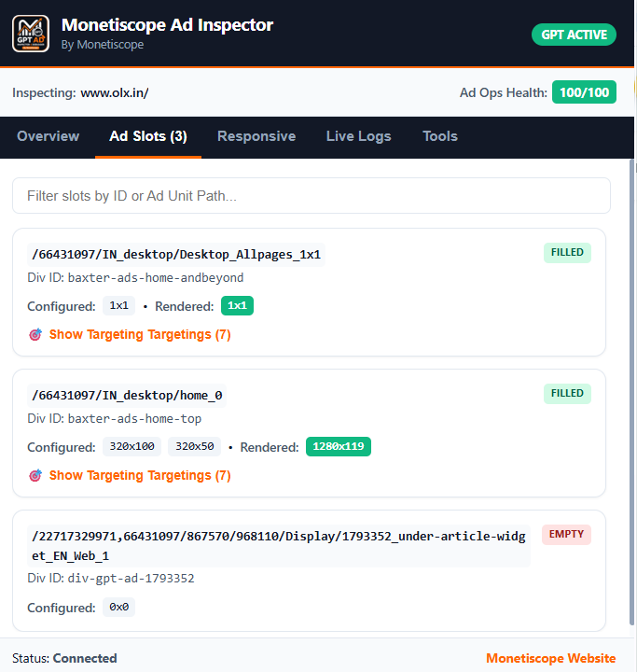637x672 pixels.
Task: Click the vertical scrollbar of the slots list
Action: click(x=631, y=392)
